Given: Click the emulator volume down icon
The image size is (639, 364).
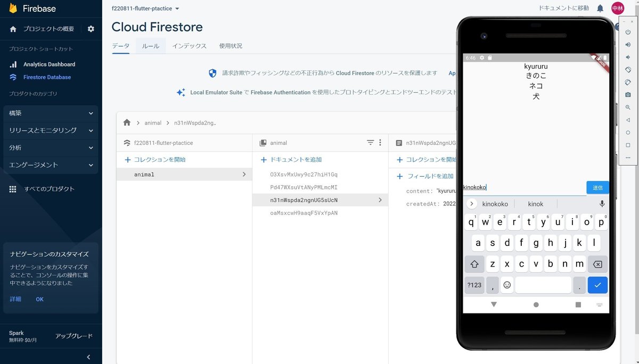Looking at the screenshot, I should 628,57.
